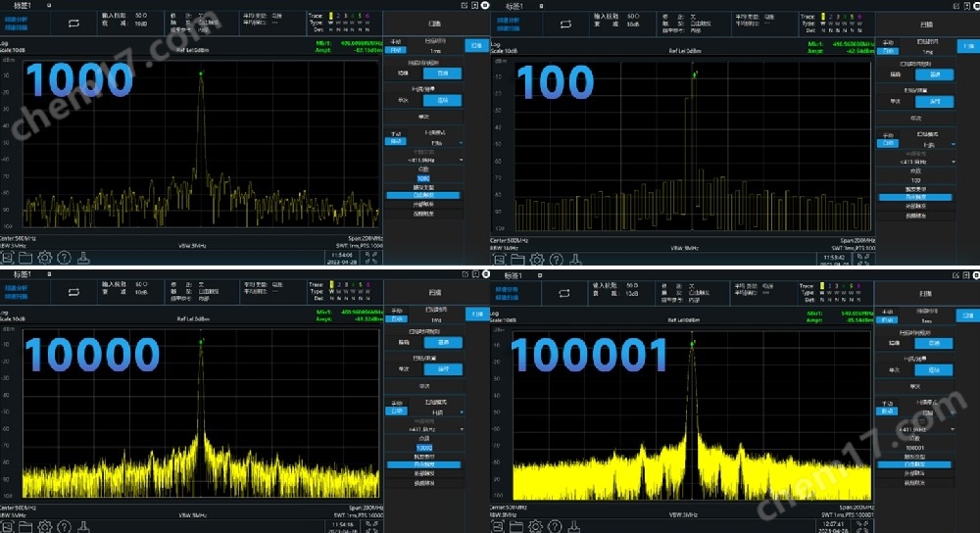The height and width of the screenshot is (533, 980).
Task: Click the green peak marker in the 100001-point chart
Action: coord(693,343)
